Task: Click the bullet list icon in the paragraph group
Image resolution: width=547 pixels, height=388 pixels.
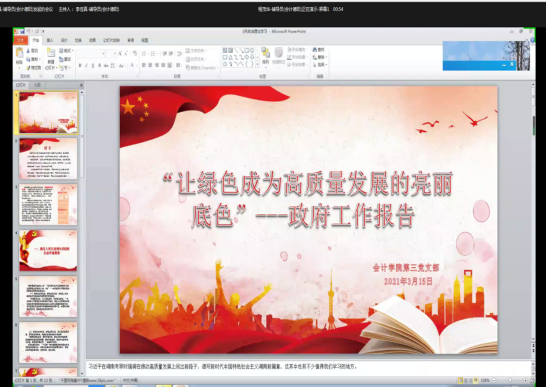Action: [x=144, y=54]
